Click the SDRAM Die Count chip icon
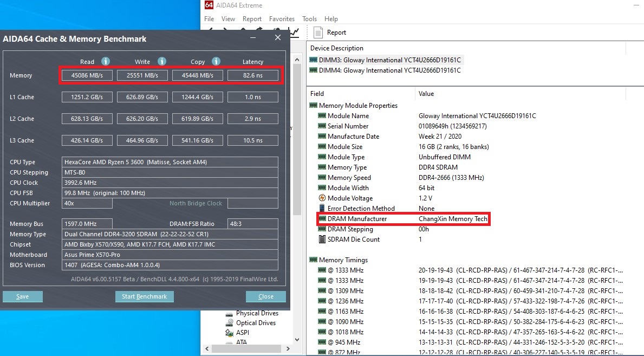644x356 pixels. (322, 240)
